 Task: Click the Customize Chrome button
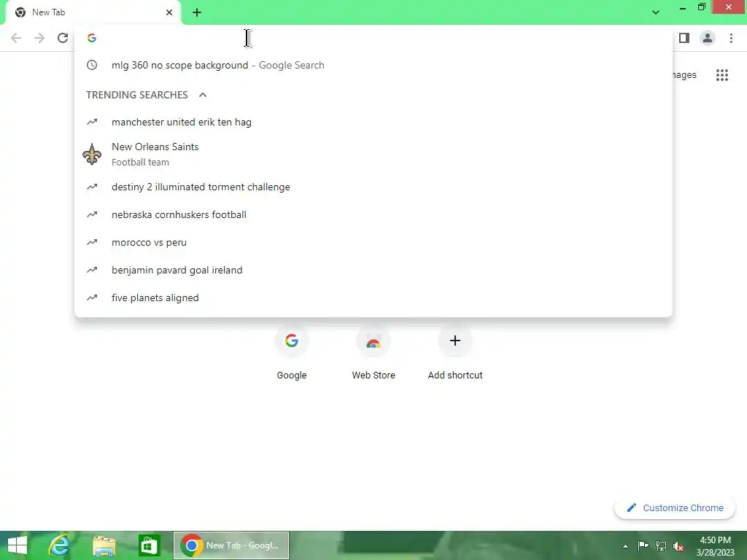pos(675,508)
